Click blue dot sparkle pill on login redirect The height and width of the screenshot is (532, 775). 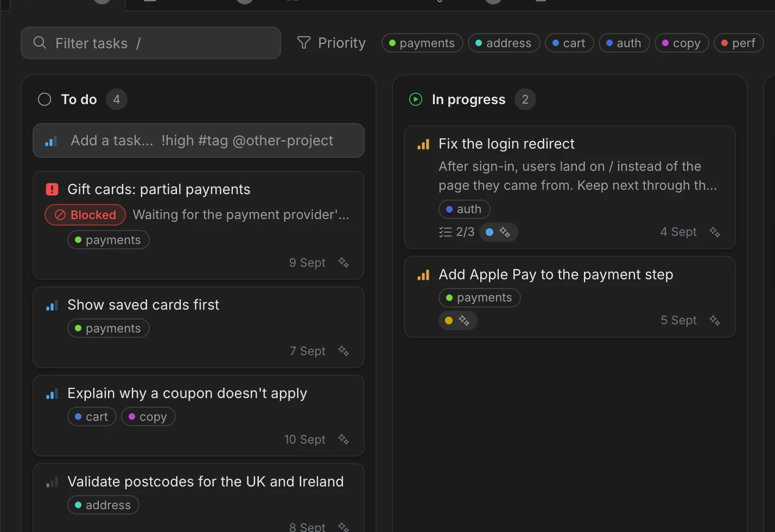499,232
